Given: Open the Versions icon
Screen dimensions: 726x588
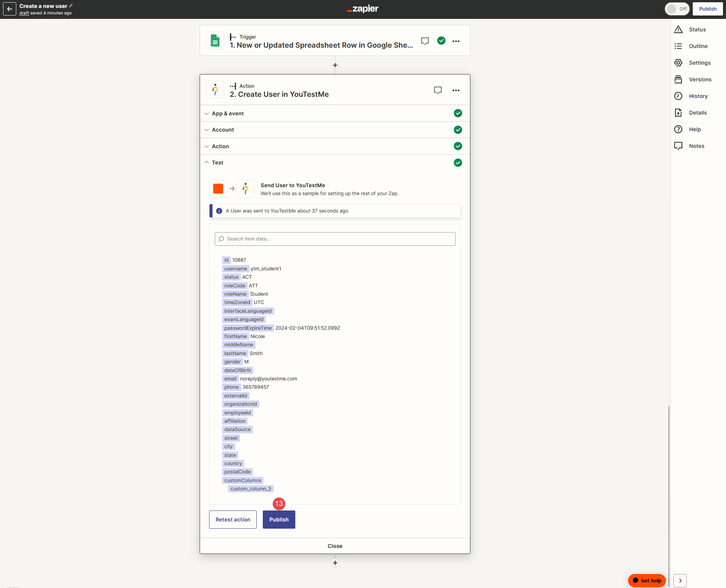Looking at the screenshot, I should click(678, 79).
